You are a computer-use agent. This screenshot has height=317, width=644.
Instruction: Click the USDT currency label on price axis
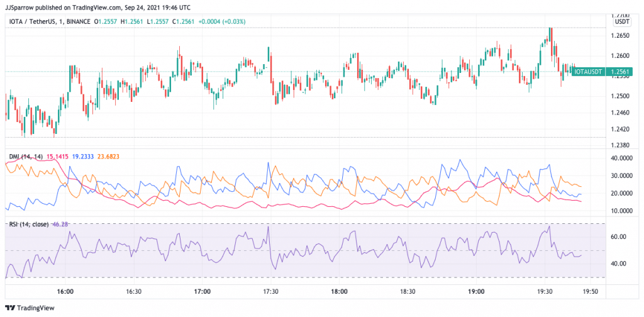pos(621,22)
